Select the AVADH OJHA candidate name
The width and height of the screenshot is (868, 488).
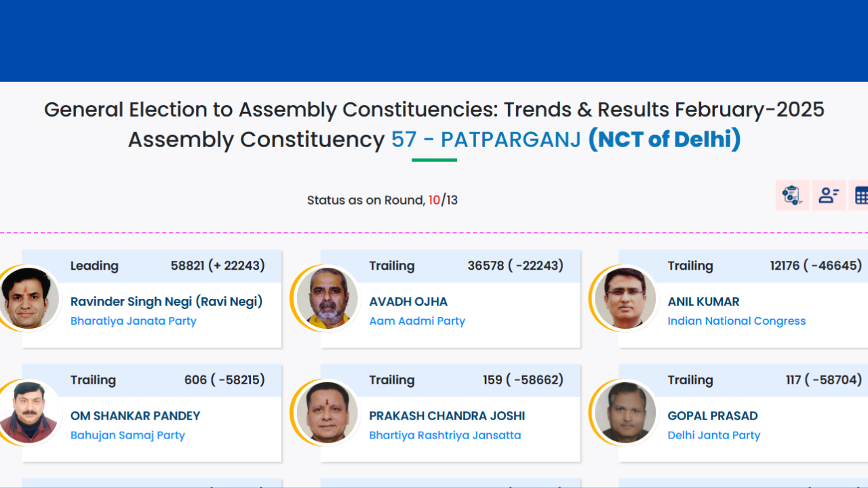[408, 302]
